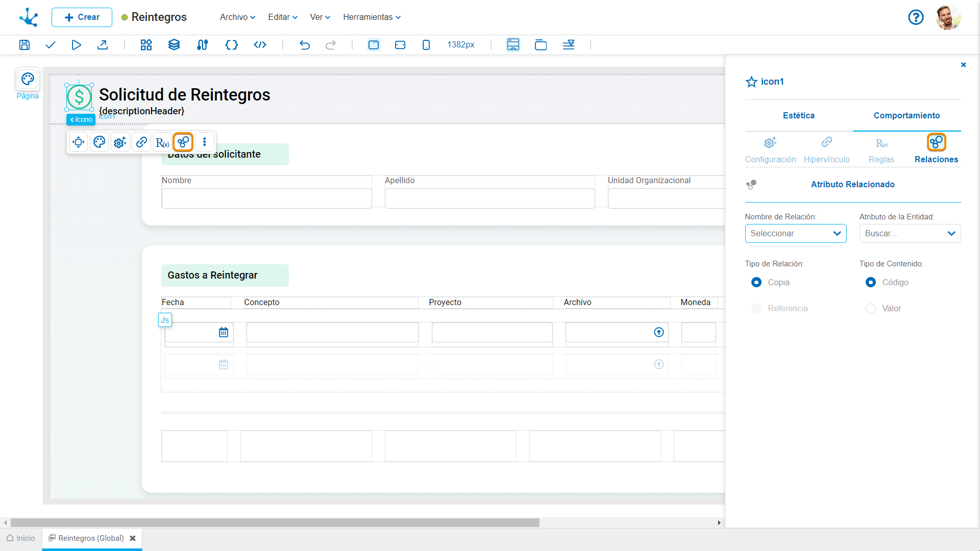The width and height of the screenshot is (980, 551).
Task: Click the aesthetics palette icon in floating toolbar
Action: (100, 142)
